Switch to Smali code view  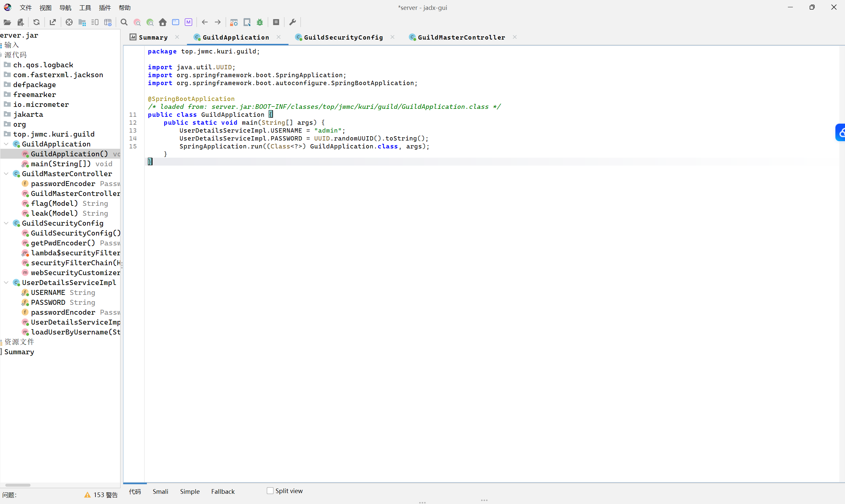tap(160, 491)
